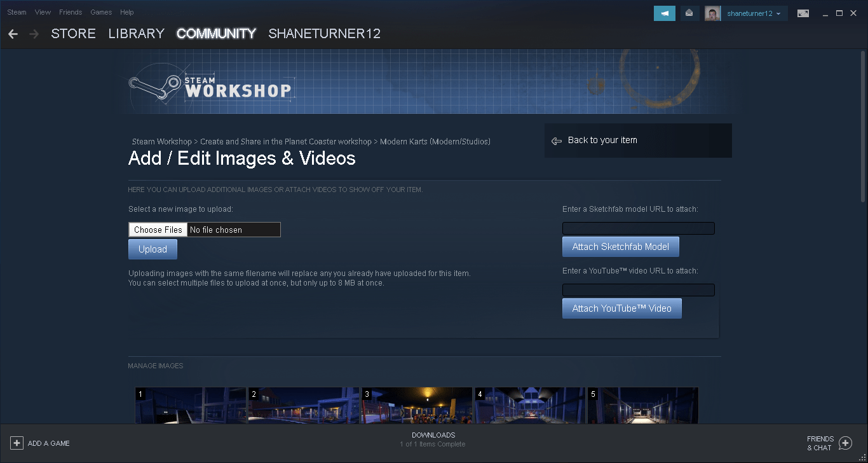Open the Games menu

pyautogui.click(x=101, y=11)
